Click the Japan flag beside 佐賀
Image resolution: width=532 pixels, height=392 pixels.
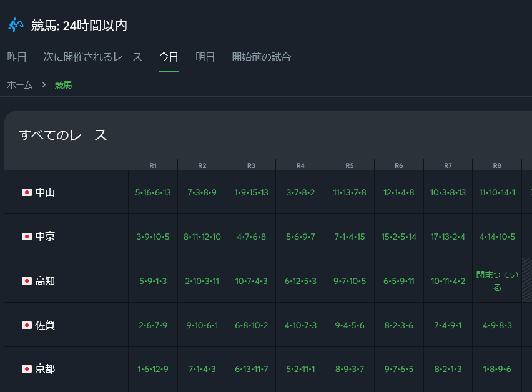[26, 325]
